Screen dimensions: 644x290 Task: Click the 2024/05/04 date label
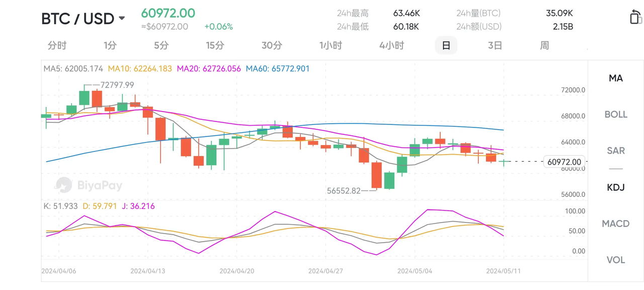pyautogui.click(x=415, y=271)
